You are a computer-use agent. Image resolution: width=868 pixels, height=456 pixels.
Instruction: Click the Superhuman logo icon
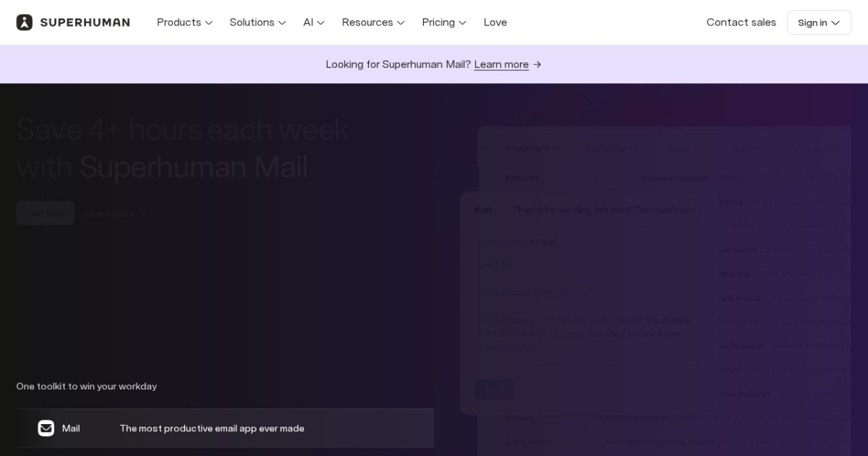pyautogui.click(x=25, y=22)
